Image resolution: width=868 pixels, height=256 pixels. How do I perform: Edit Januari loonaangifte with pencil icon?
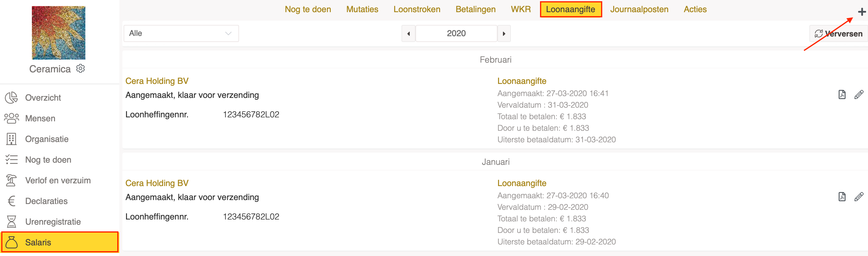859,197
